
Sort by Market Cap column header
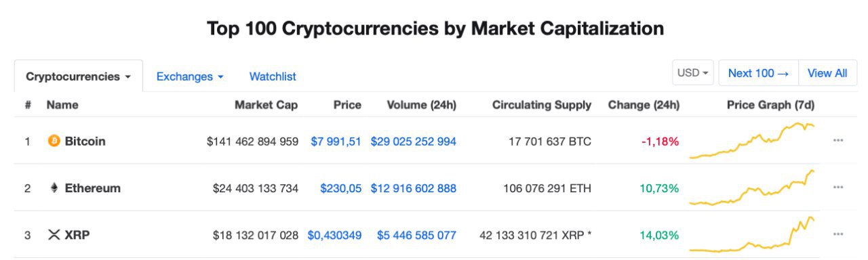click(x=266, y=105)
